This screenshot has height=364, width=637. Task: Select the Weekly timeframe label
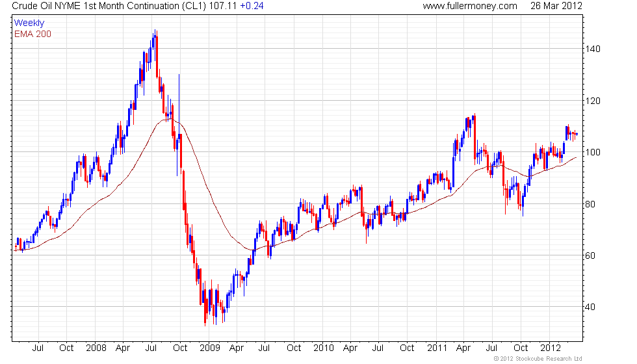(29, 23)
